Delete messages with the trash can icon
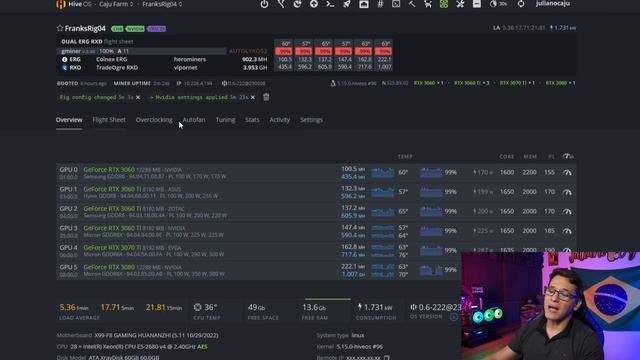This screenshot has width=640, height=360. [x=266, y=97]
